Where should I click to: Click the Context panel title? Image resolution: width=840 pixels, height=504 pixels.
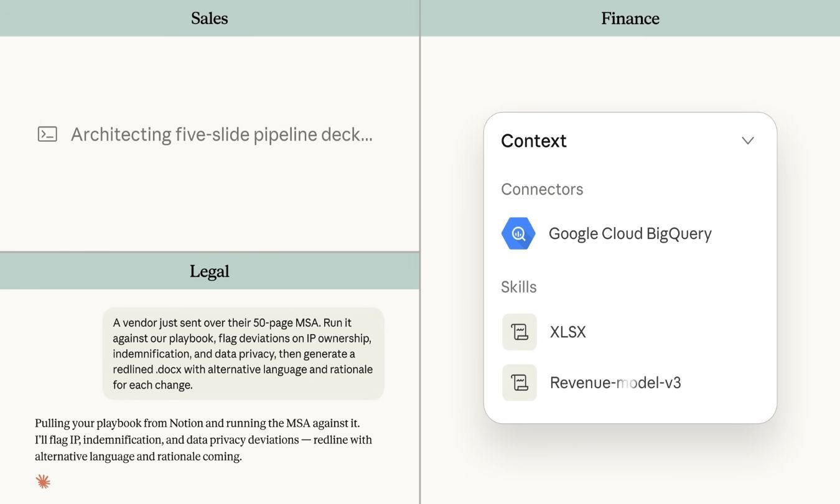533,141
